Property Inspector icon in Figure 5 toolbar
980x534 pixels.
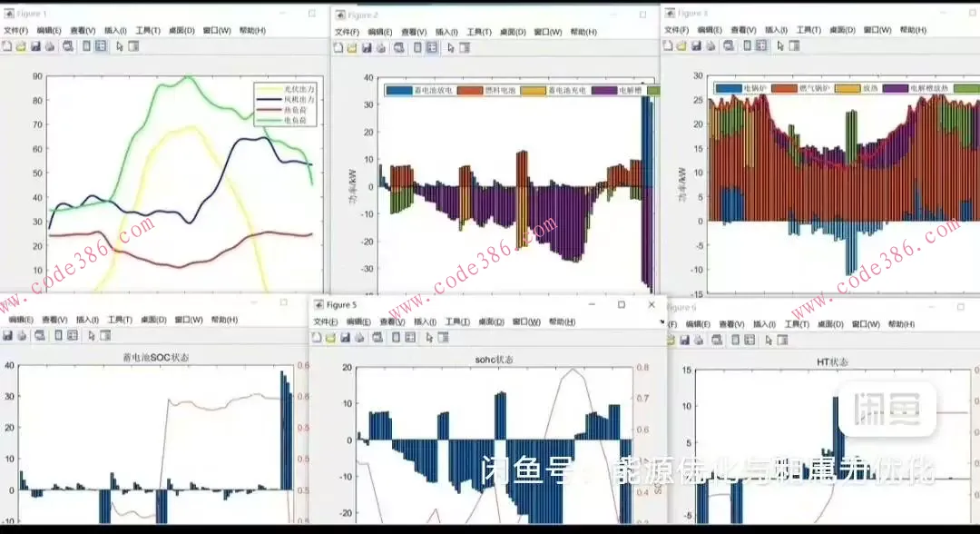(443, 338)
